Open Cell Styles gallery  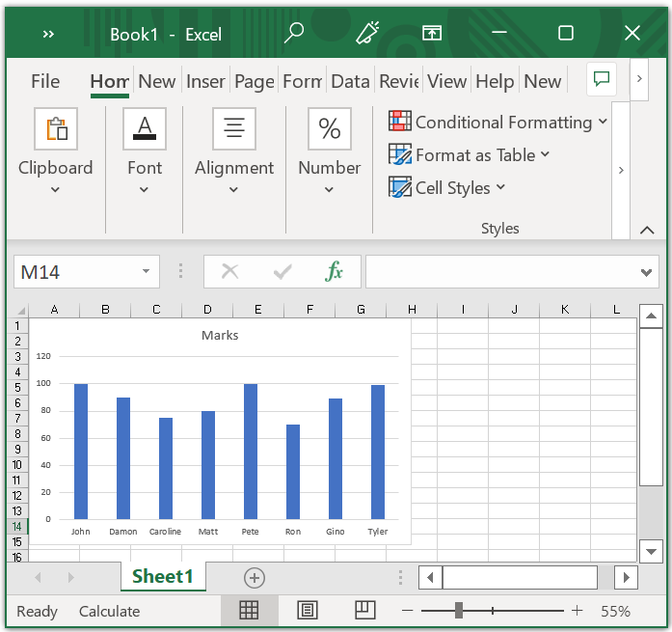pyautogui.click(x=447, y=187)
